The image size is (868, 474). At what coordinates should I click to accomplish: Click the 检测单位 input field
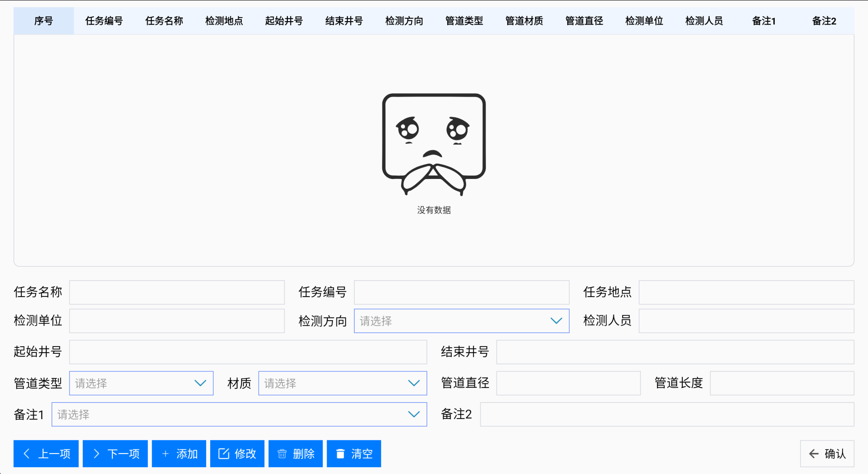pyautogui.click(x=177, y=321)
